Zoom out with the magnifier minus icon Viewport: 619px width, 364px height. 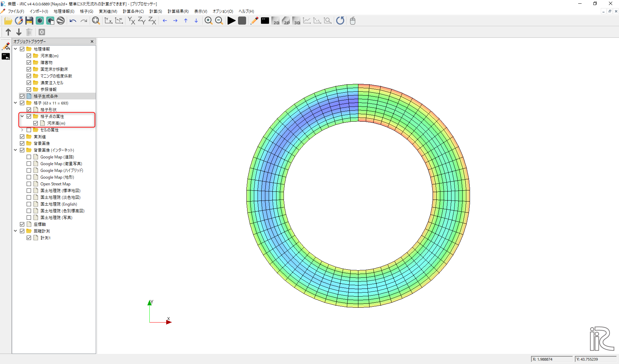point(219,21)
